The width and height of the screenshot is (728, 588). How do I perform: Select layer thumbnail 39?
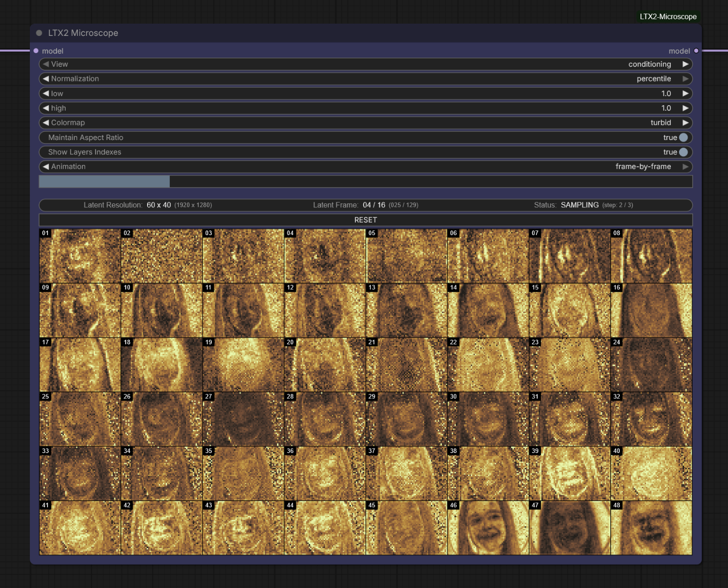click(570, 474)
